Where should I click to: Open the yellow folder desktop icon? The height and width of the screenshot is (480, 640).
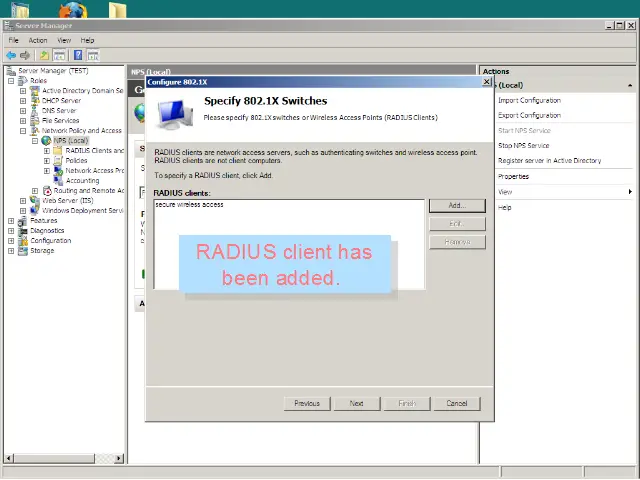click(118, 9)
